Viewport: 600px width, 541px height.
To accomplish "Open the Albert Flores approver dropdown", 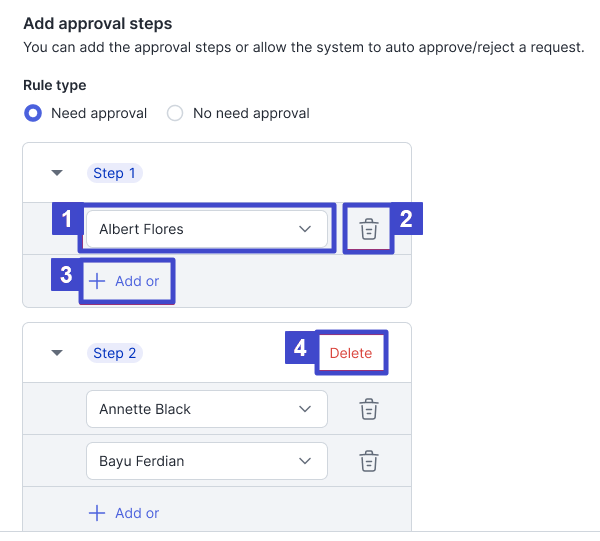I will [207, 229].
